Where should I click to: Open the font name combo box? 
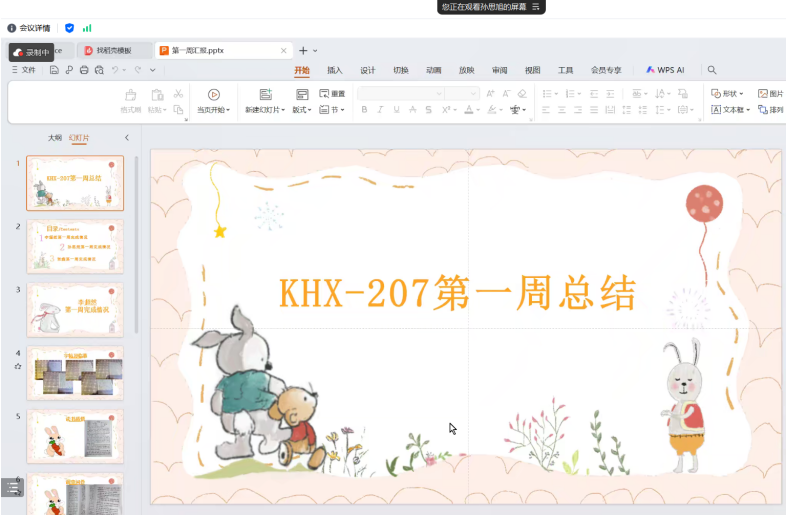[400, 93]
